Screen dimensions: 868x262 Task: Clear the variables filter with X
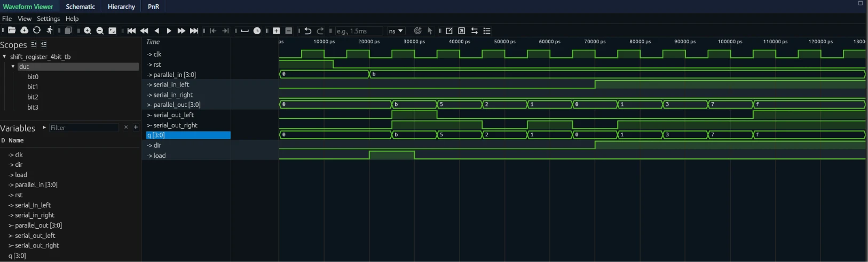coord(126,127)
